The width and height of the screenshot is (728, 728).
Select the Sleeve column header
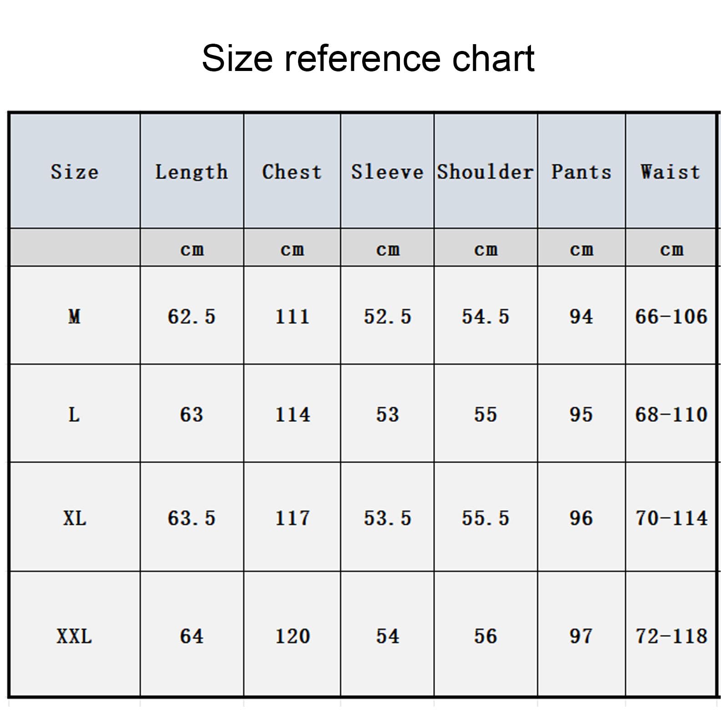click(387, 172)
